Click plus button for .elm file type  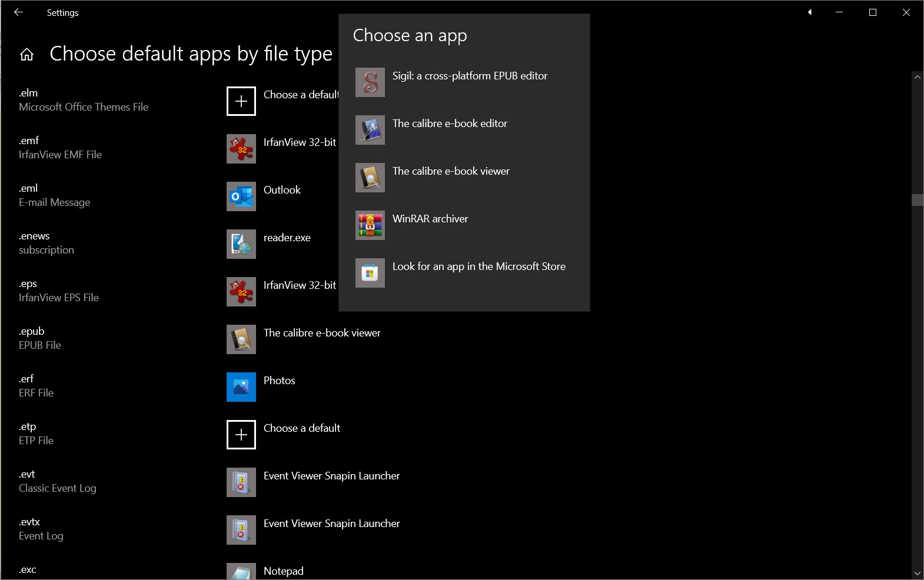241,101
